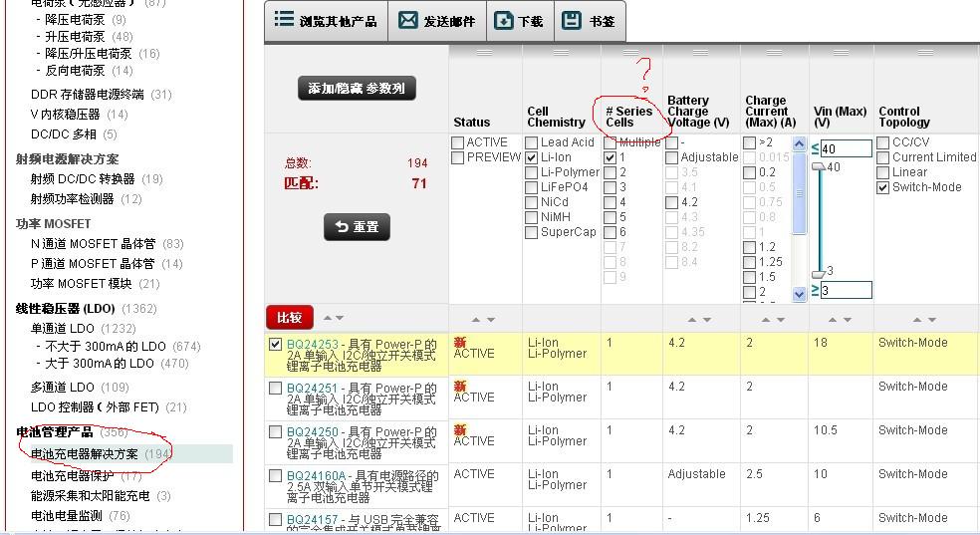Open the BQ24157 product link

[x=312, y=519]
